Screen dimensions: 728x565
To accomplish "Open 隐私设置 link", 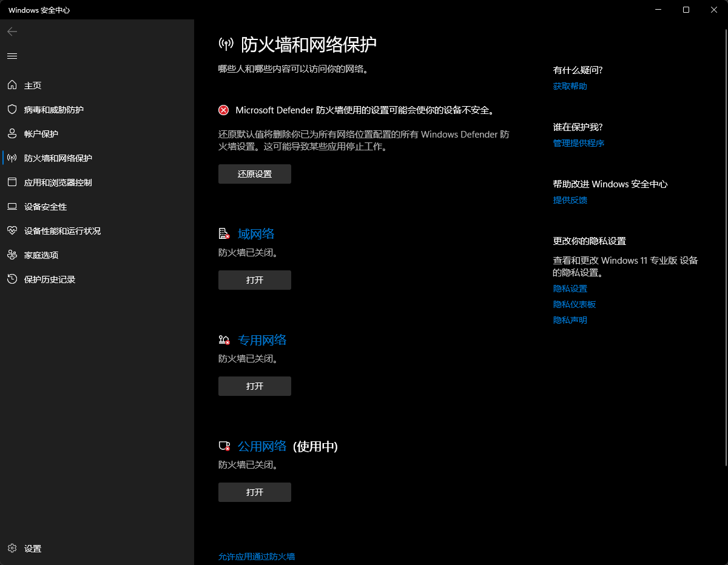I will tap(570, 289).
